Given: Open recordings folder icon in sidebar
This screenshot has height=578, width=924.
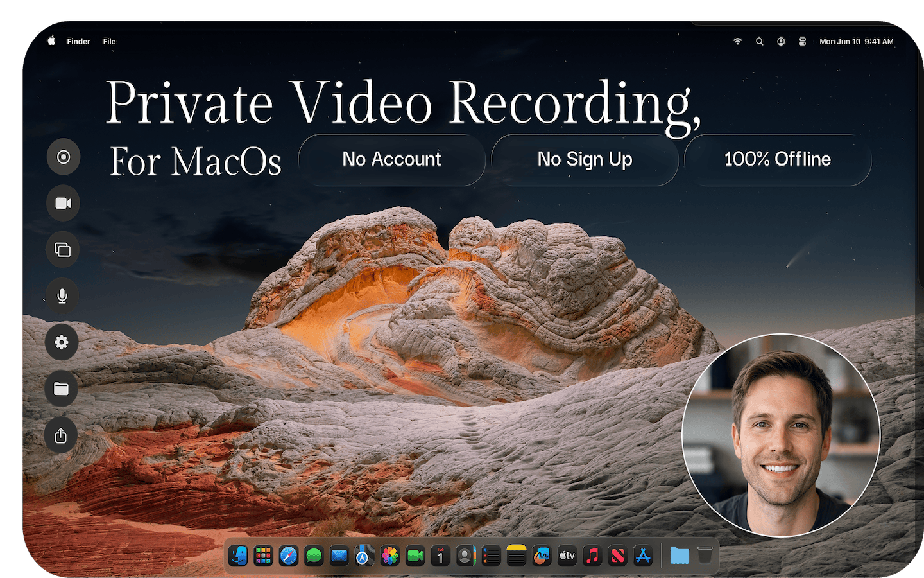Looking at the screenshot, I should (x=61, y=389).
